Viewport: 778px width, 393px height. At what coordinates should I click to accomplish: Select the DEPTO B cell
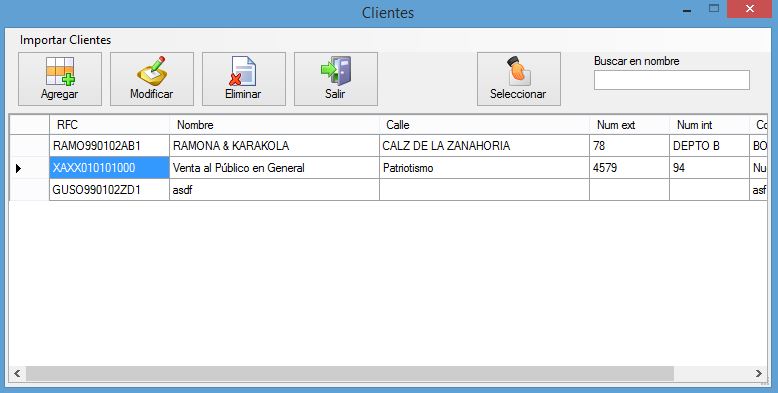pyautogui.click(x=709, y=146)
